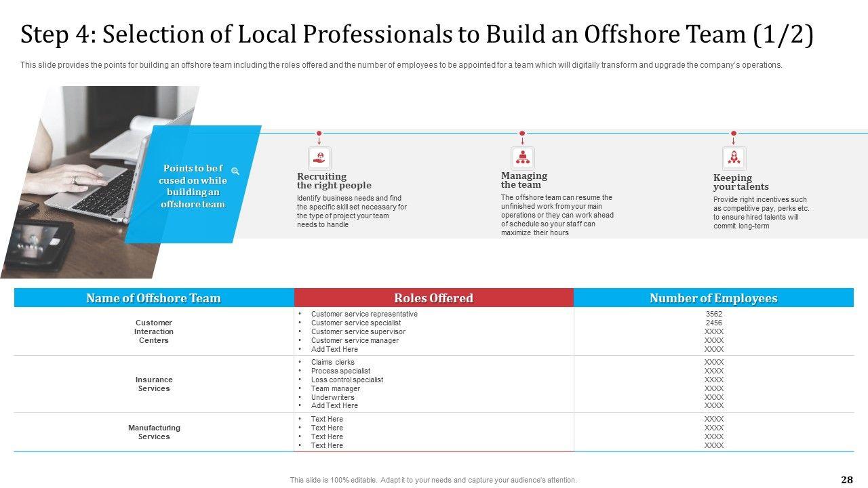The image size is (868, 488).
Task: Click the Keeping your talents icon
Action: click(x=734, y=159)
